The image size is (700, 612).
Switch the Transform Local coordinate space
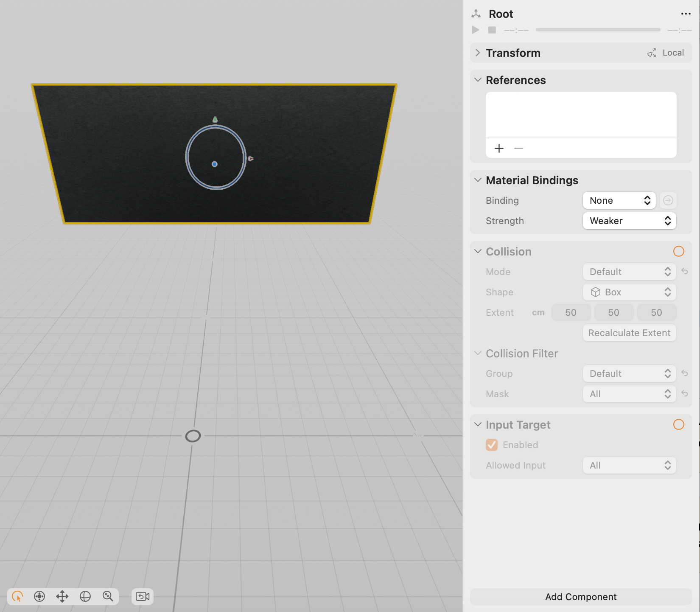click(x=666, y=53)
